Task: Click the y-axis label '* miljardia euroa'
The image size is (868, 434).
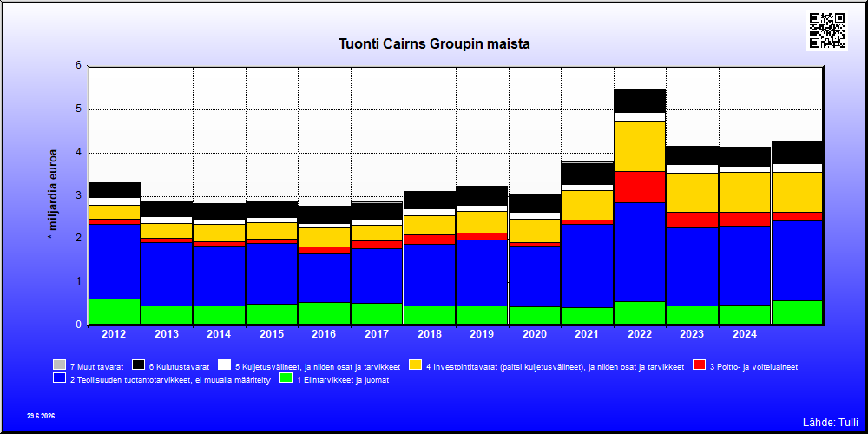Action: [53, 194]
